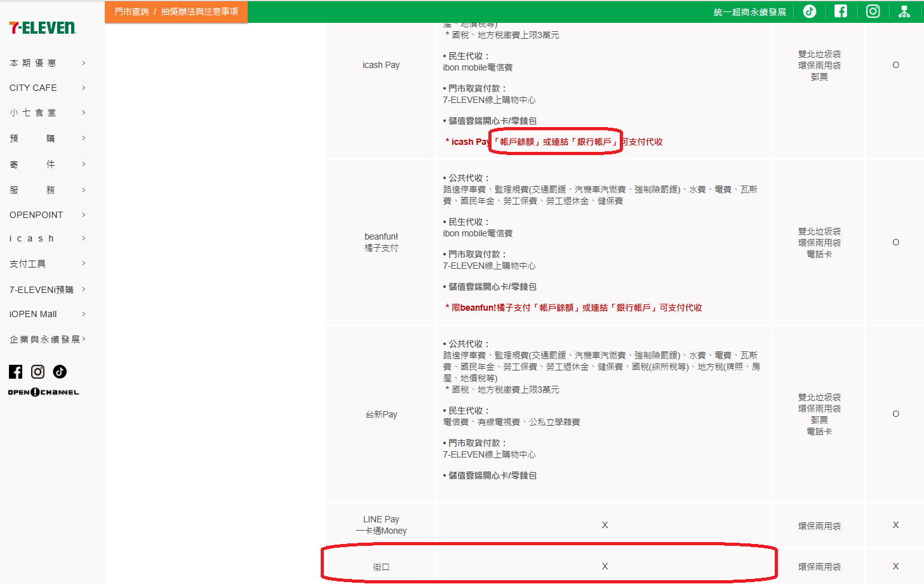Open TikTok icon in left sidebar
Viewport: 924px width, 584px height.
click(60, 372)
